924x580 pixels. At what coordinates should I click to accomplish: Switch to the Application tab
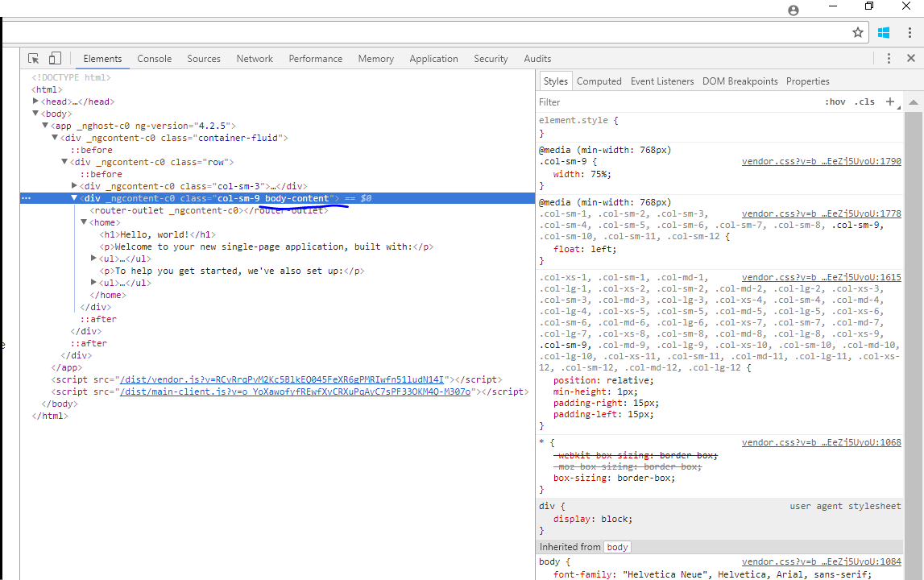coord(433,58)
